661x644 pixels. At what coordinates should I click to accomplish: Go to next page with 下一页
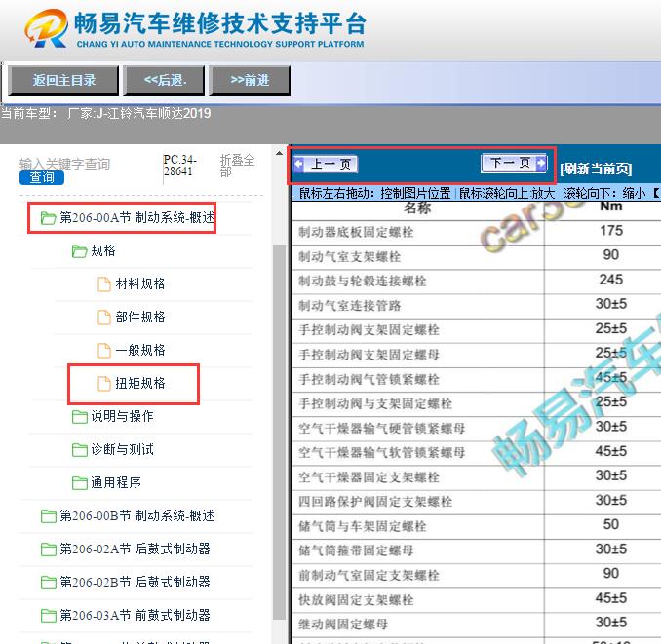point(514,163)
